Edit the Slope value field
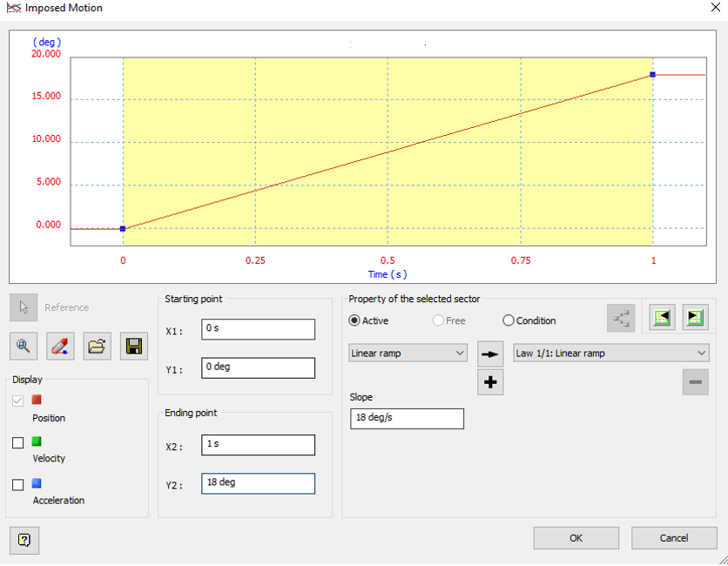The width and height of the screenshot is (728, 566). click(407, 418)
